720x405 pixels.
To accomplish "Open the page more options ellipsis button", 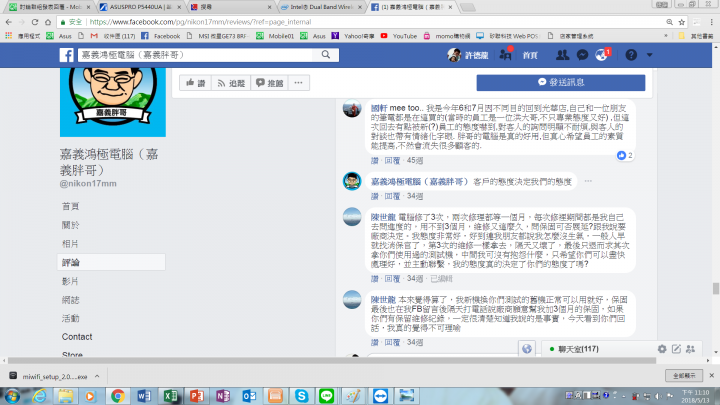I will coord(298,83).
